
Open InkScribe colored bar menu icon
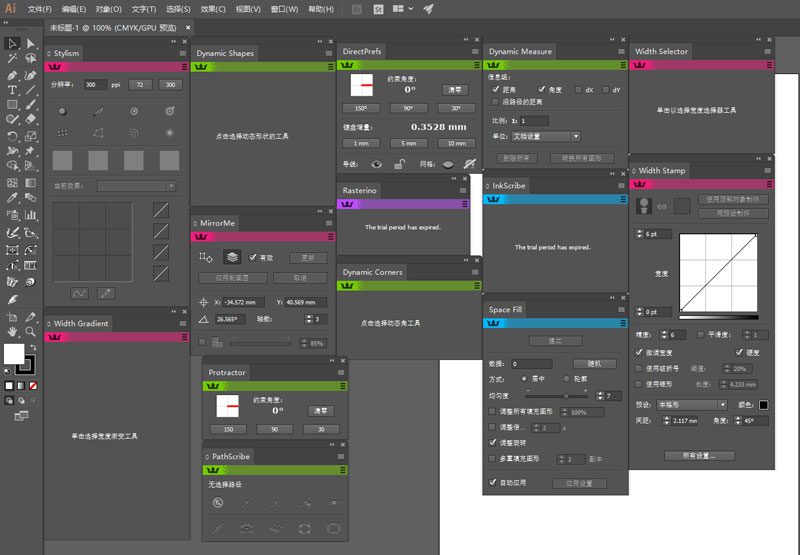tap(623, 199)
